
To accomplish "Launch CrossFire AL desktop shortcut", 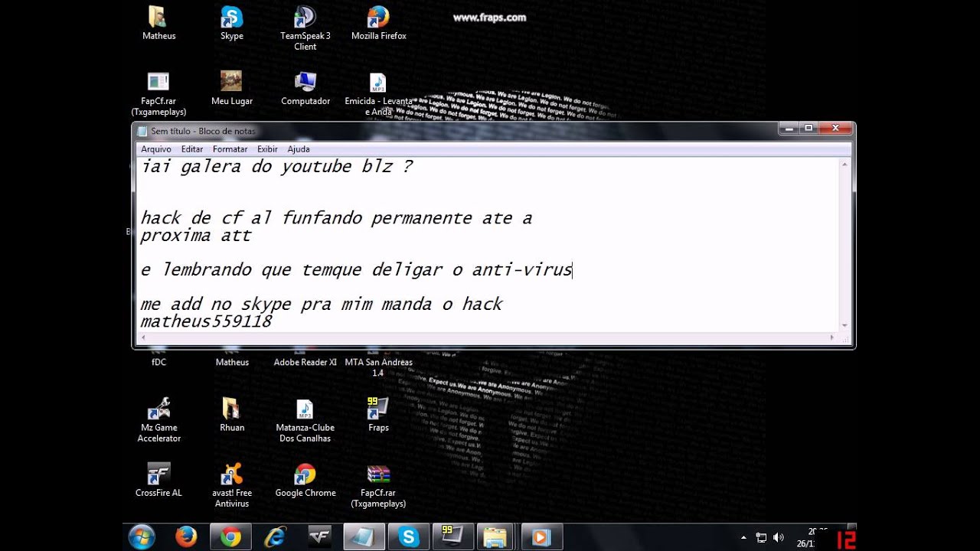I will pyautogui.click(x=158, y=481).
